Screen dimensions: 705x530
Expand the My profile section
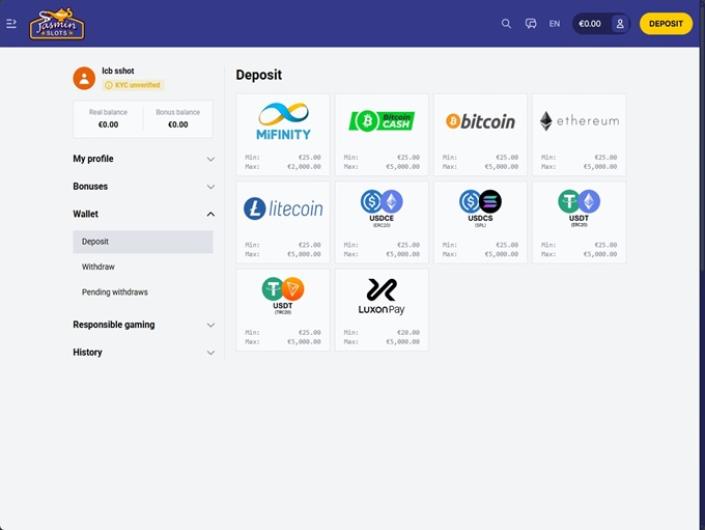143,159
